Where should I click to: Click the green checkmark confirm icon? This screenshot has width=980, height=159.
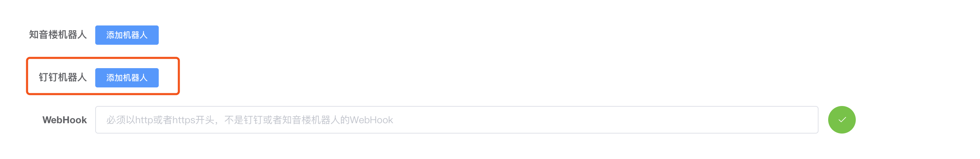tap(842, 120)
